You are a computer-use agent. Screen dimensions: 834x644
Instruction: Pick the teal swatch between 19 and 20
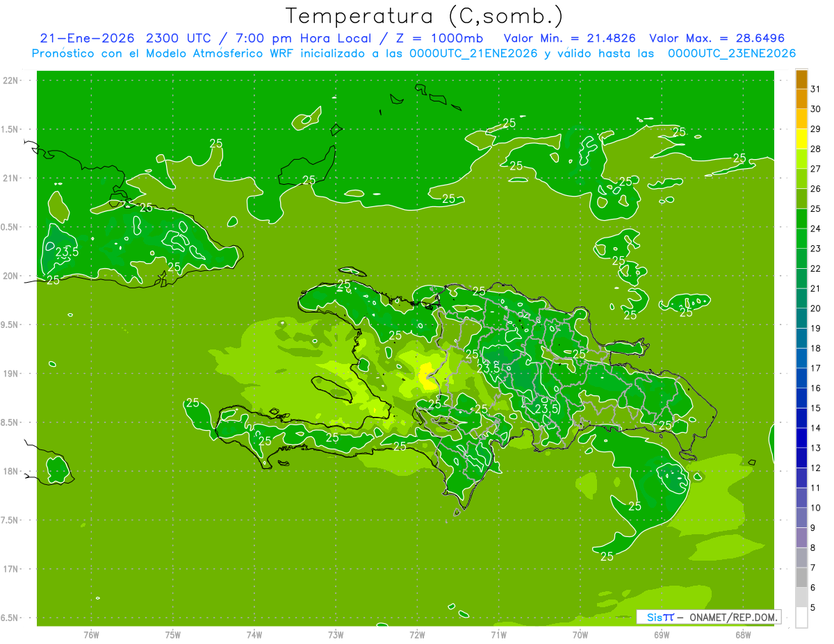coord(801,318)
